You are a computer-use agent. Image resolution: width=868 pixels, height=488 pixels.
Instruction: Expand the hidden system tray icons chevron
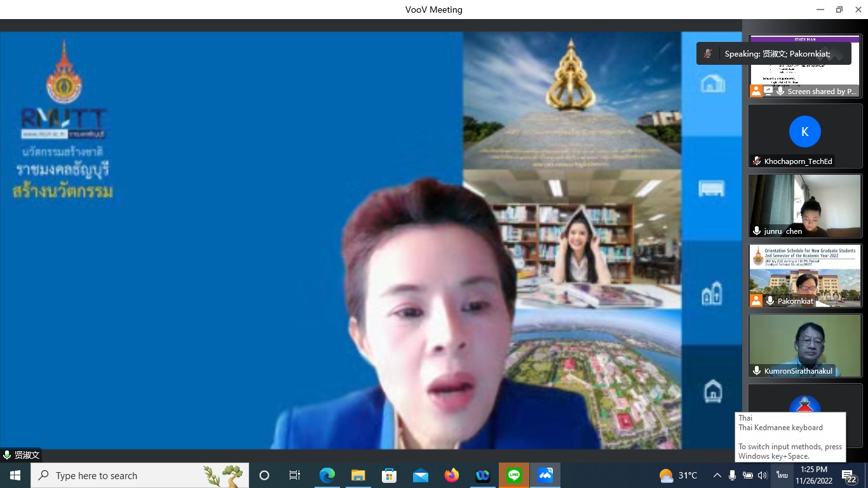tap(717, 475)
